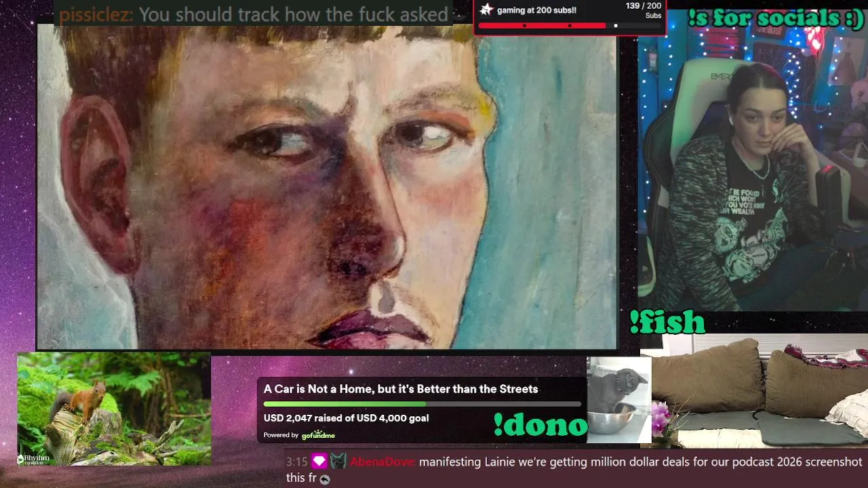Click the star icon in sub goal widget
This screenshot has width=868, height=488.
tap(486, 9)
